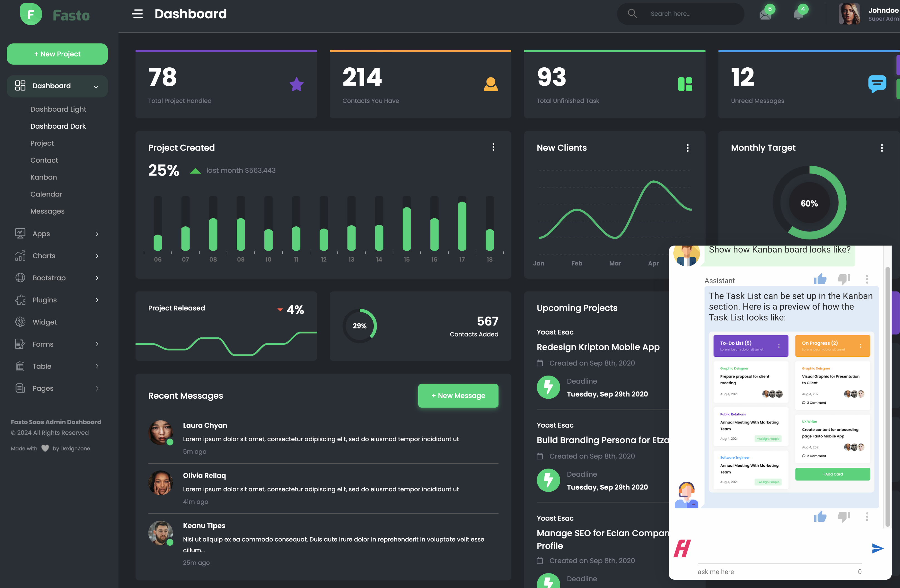The width and height of the screenshot is (900, 588).
Task: Expand the Charts menu
Action: [57, 256]
